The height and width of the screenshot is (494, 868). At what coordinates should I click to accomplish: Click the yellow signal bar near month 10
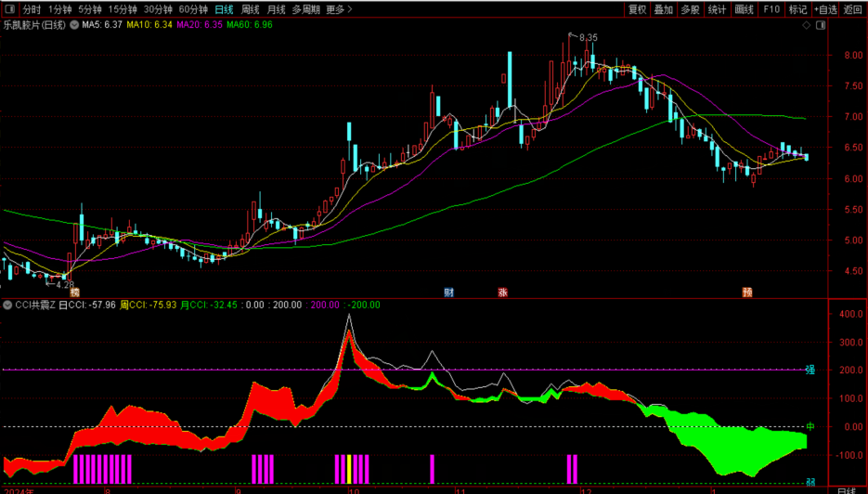click(349, 469)
